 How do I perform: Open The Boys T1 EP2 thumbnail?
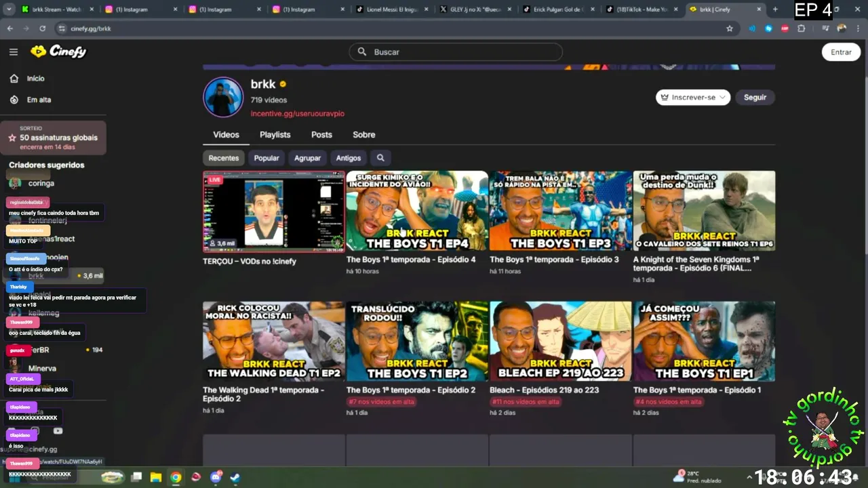pos(417,342)
